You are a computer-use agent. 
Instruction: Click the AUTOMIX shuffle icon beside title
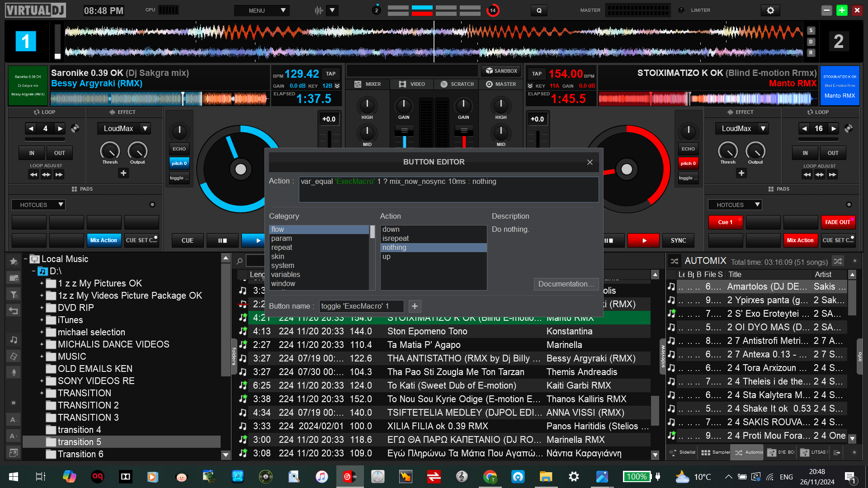675,261
